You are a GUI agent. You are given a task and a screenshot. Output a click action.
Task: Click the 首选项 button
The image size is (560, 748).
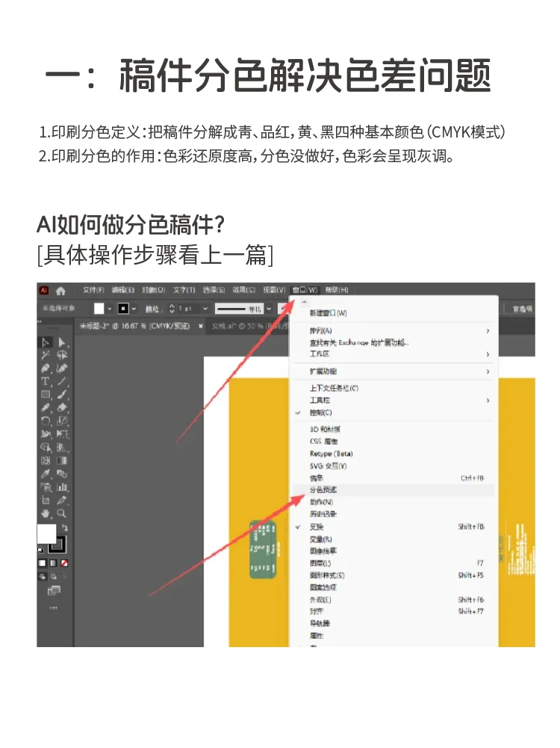[x=521, y=309]
